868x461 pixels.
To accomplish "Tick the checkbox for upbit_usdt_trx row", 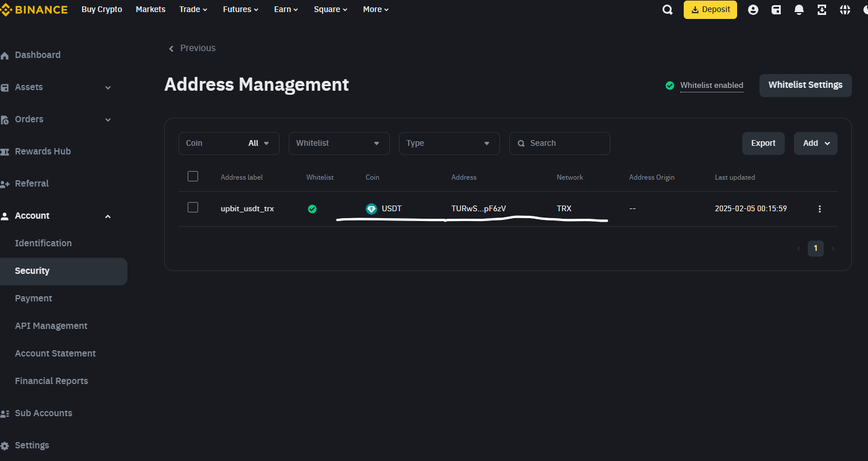I will 193,207.
